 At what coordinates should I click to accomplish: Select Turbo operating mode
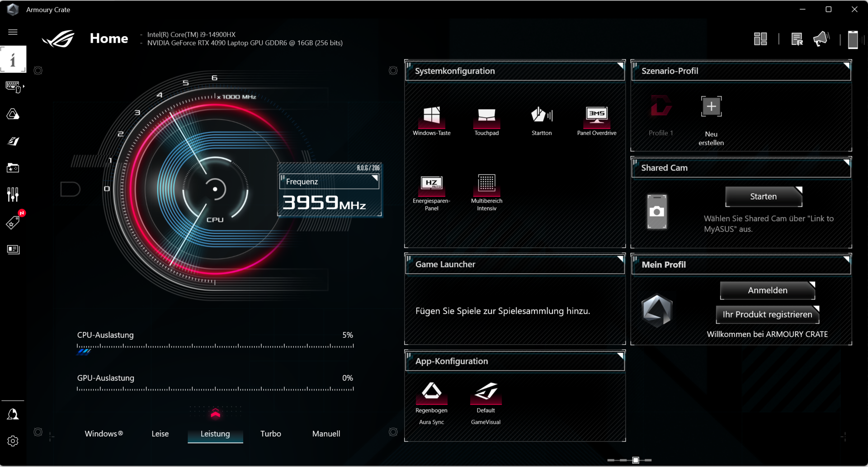[271, 434]
